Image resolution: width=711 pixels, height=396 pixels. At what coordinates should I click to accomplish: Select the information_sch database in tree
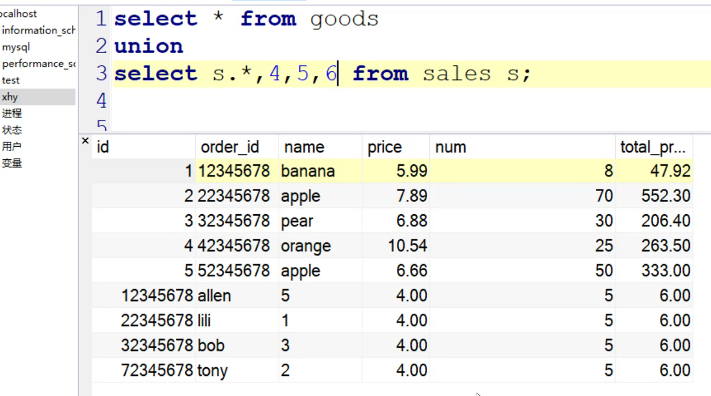pos(39,30)
